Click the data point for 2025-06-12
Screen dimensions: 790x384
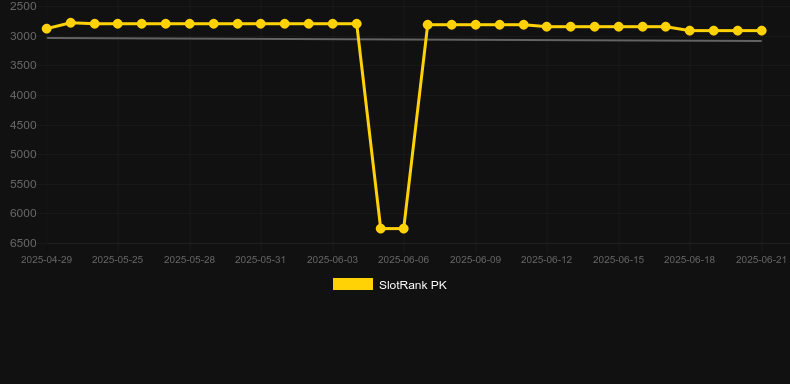(x=547, y=27)
